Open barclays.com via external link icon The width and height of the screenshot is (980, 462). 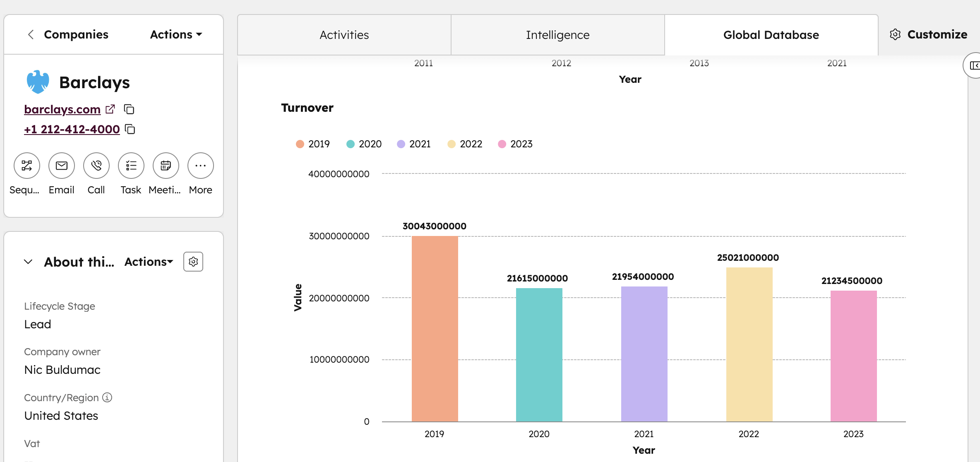point(110,109)
